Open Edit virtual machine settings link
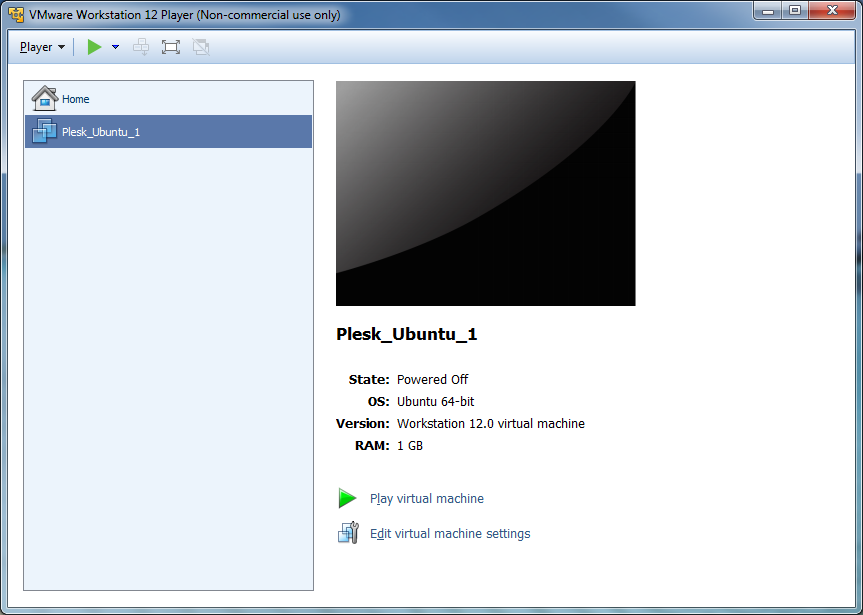 coord(450,534)
